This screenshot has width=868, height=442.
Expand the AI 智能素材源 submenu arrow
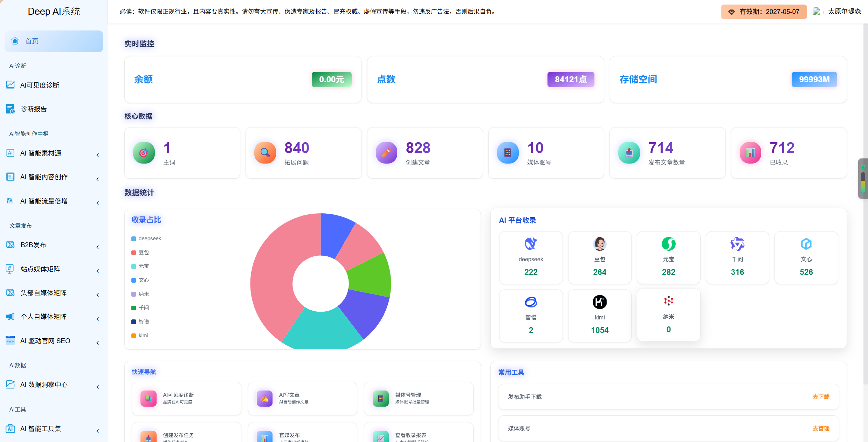98,155
